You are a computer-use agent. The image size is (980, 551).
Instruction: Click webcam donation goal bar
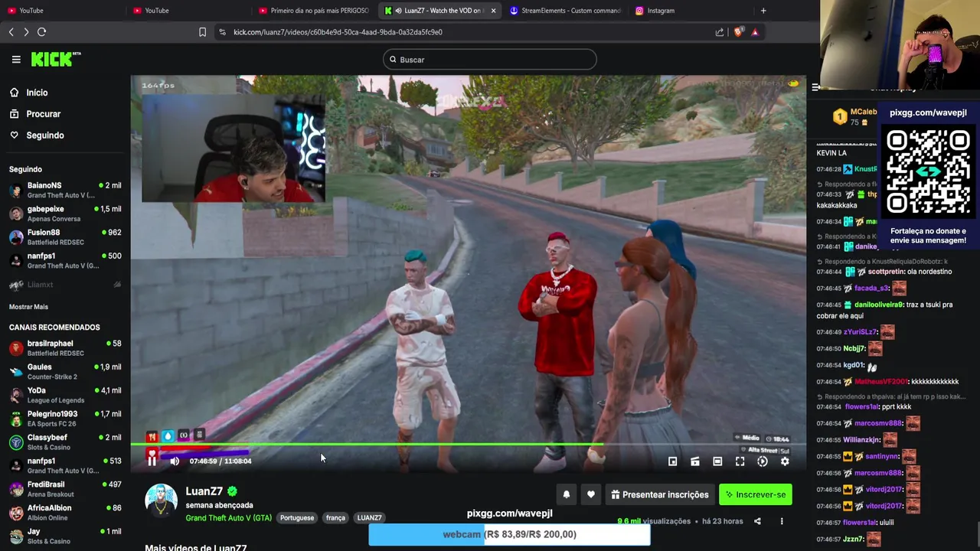point(509,534)
